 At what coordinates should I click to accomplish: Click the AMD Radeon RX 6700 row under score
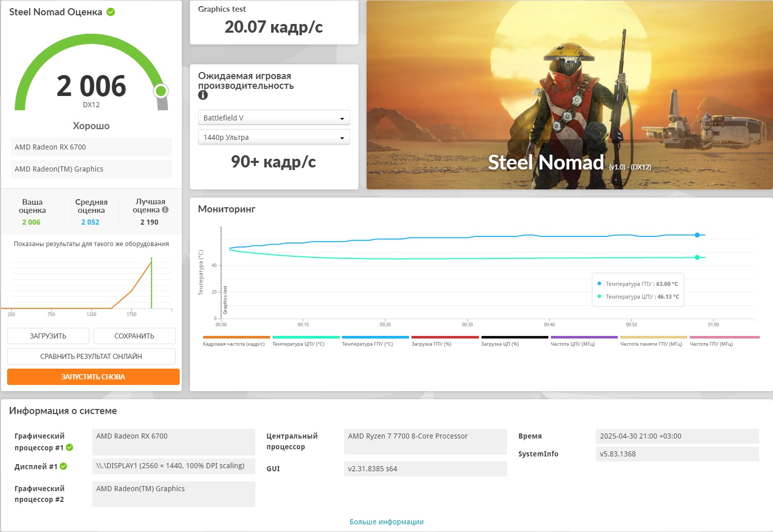pyautogui.click(x=91, y=147)
